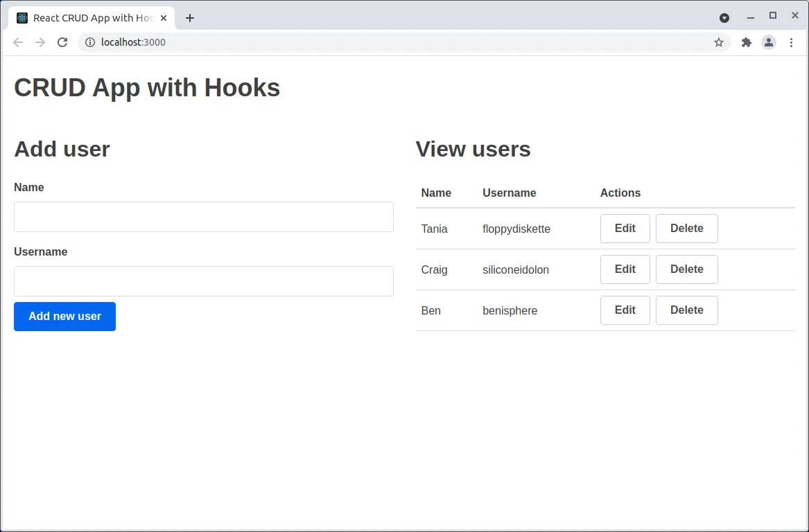Image resolution: width=809 pixels, height=532 pixels.
Task: Select the cell text floppydiskette
Action: [x=516, y=229]
